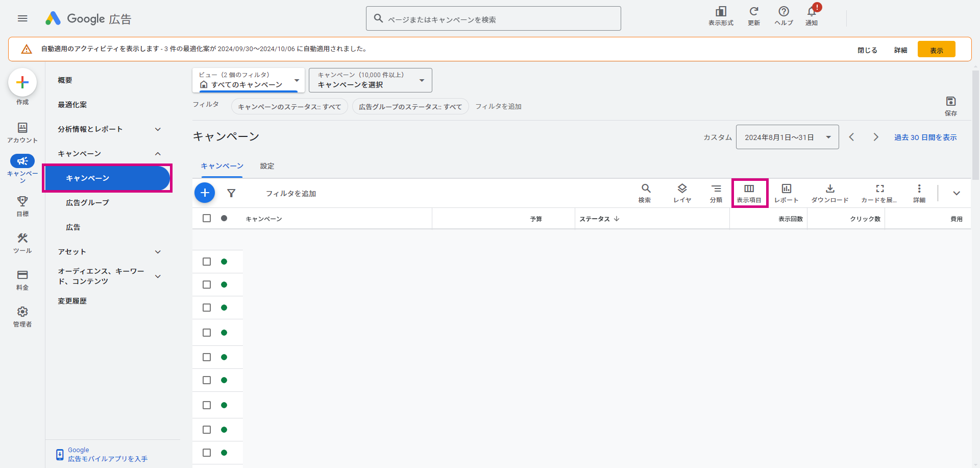Screen dimensions: 980x468
Task: Check the eighth campaign row checkbox
Action: pos(207,430)
